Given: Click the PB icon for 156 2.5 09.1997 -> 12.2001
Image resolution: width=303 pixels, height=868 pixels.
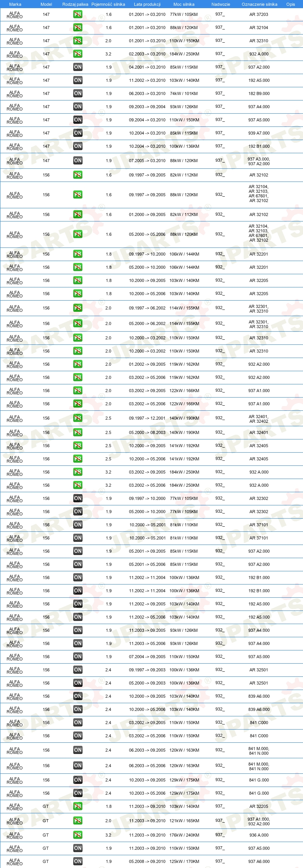Looking at the screenshot, I should click(x=77, y=418).
